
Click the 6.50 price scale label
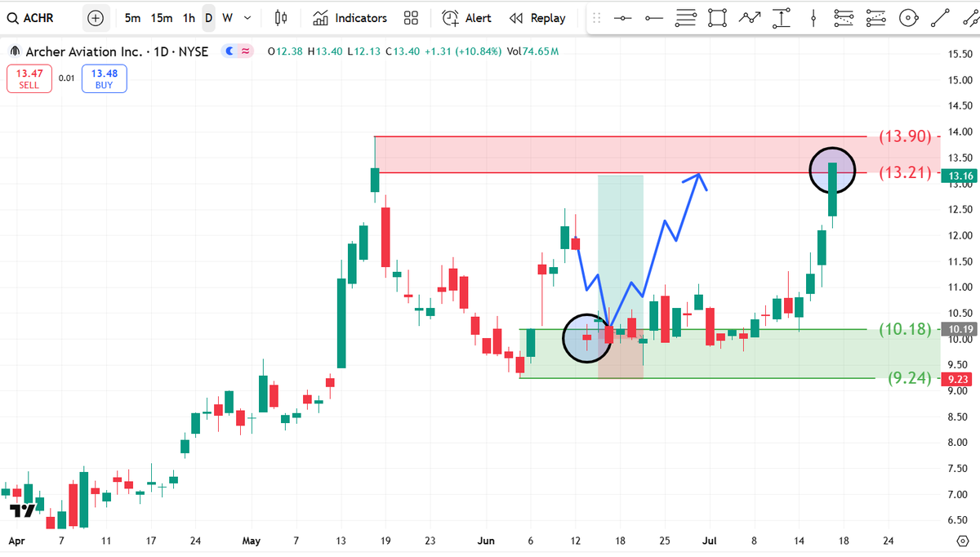click(959, 520)
